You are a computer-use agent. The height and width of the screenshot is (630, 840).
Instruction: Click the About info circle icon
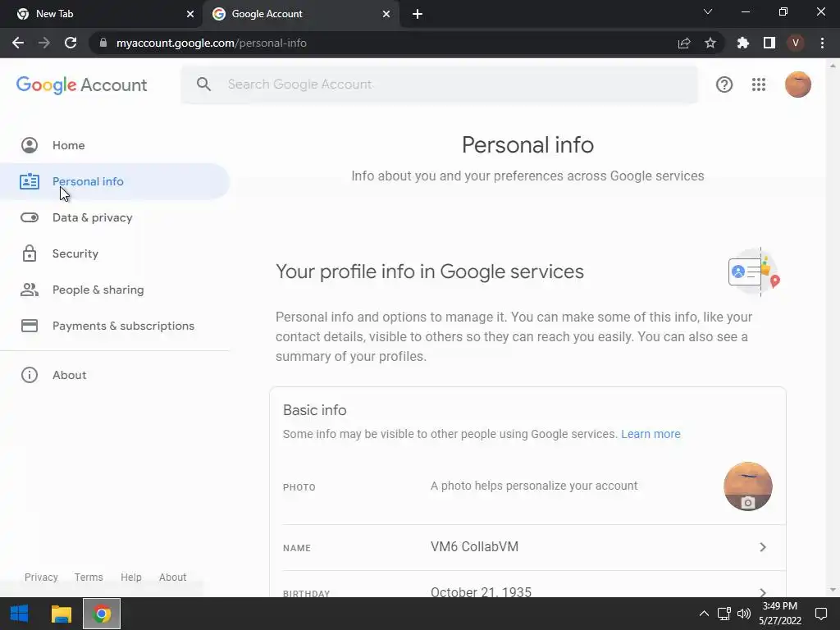(30, 375)
